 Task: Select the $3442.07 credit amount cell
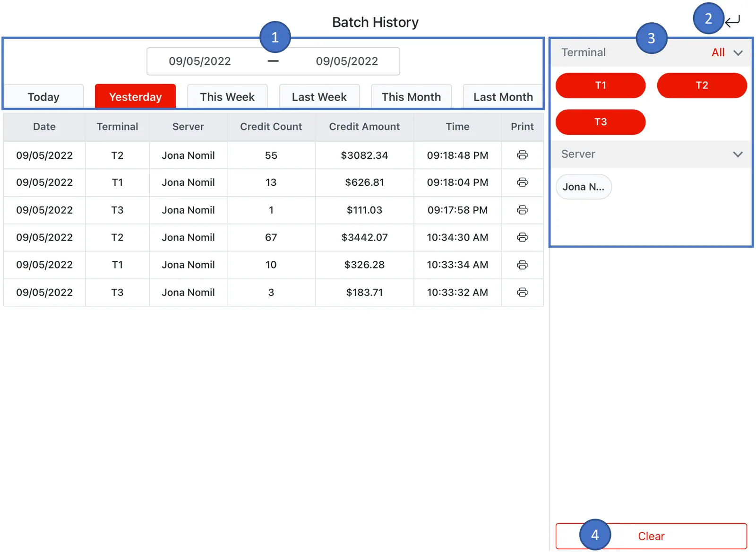click(x=364, y=237)
